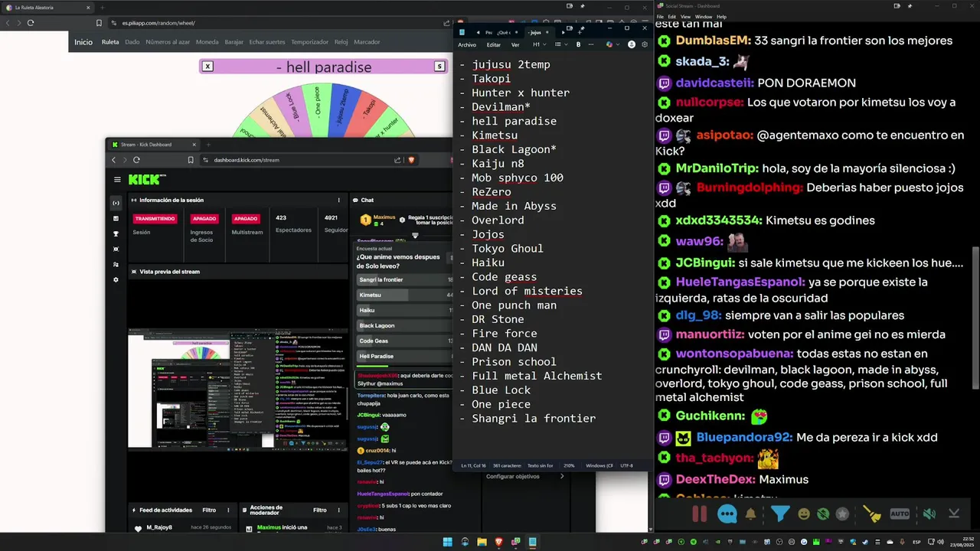Viewport: 980px width, 551px height.
Task: Click the share icon in Kick address bar
Action: click(x=397, y=160)
